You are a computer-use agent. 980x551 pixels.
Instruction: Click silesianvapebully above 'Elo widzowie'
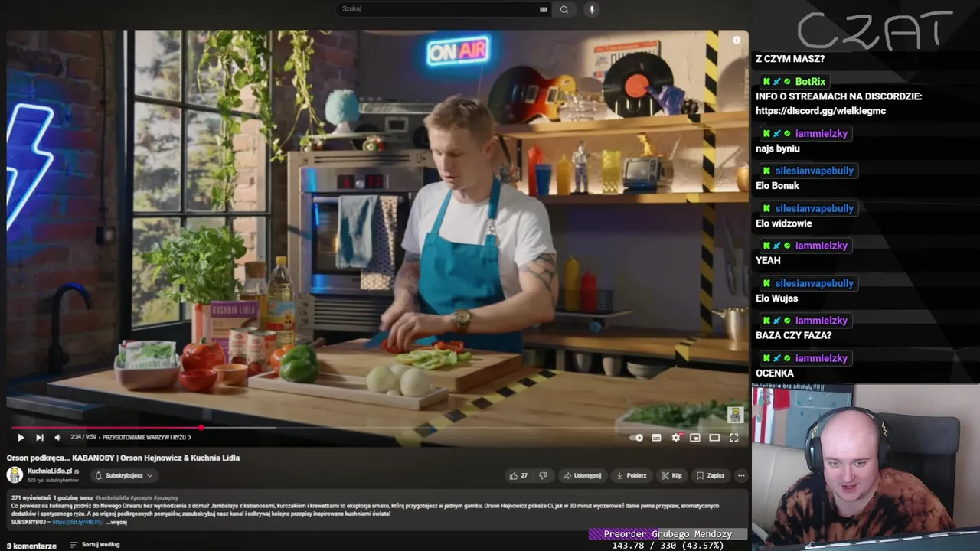(814, 208)
